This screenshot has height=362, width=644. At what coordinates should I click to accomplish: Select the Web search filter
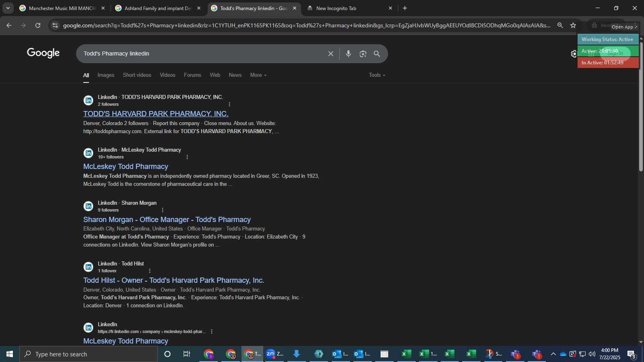tap(215, 75)
